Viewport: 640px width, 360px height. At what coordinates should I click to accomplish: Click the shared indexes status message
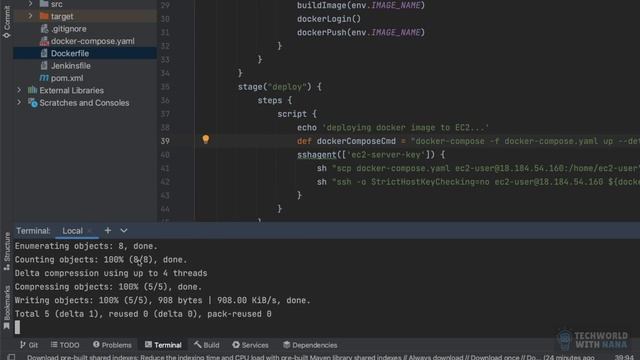tap(310, 357)
